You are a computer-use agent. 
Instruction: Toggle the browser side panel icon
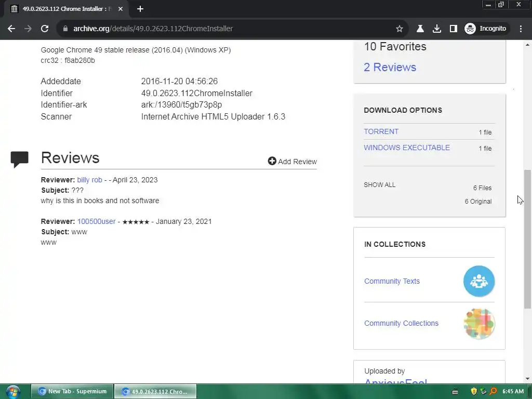pyautogui.click(x=453, y=29)
